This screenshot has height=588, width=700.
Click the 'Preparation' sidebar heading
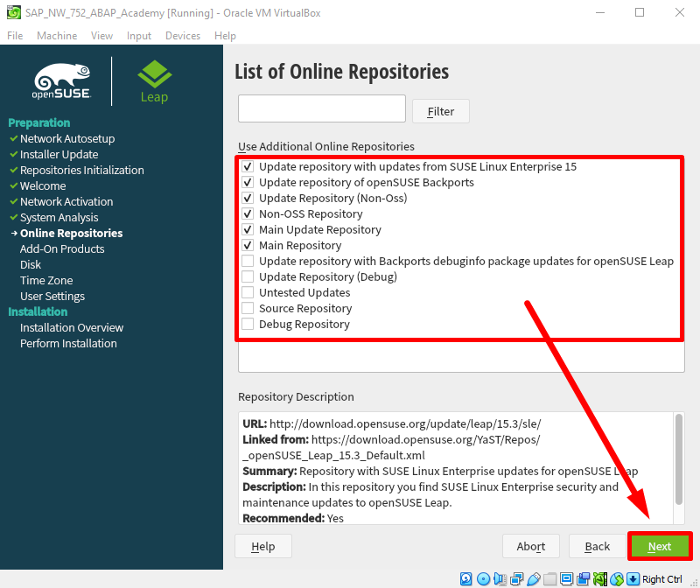(39, 122)
